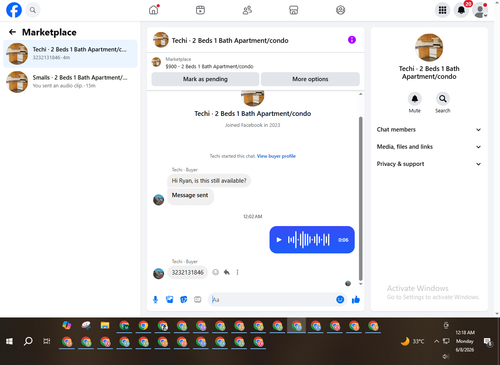500x365 pixels.
Task: Mute this conversation bell icon
Action: click(x=415, y=99)
